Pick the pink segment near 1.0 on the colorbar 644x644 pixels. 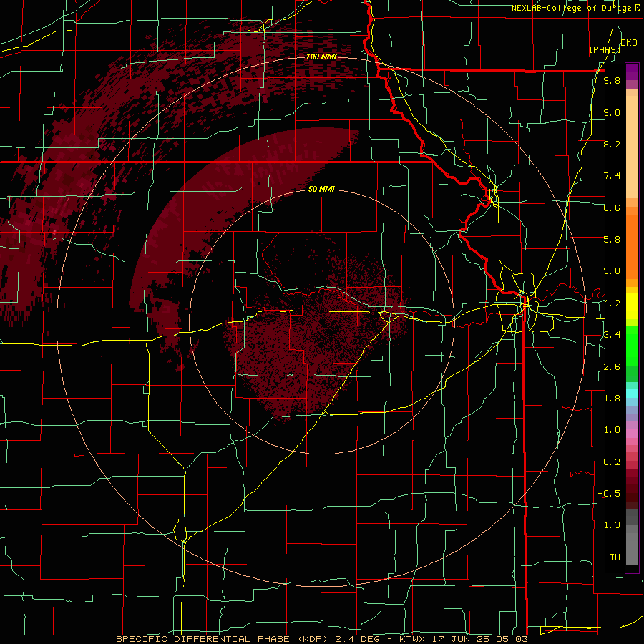point(632,434)
